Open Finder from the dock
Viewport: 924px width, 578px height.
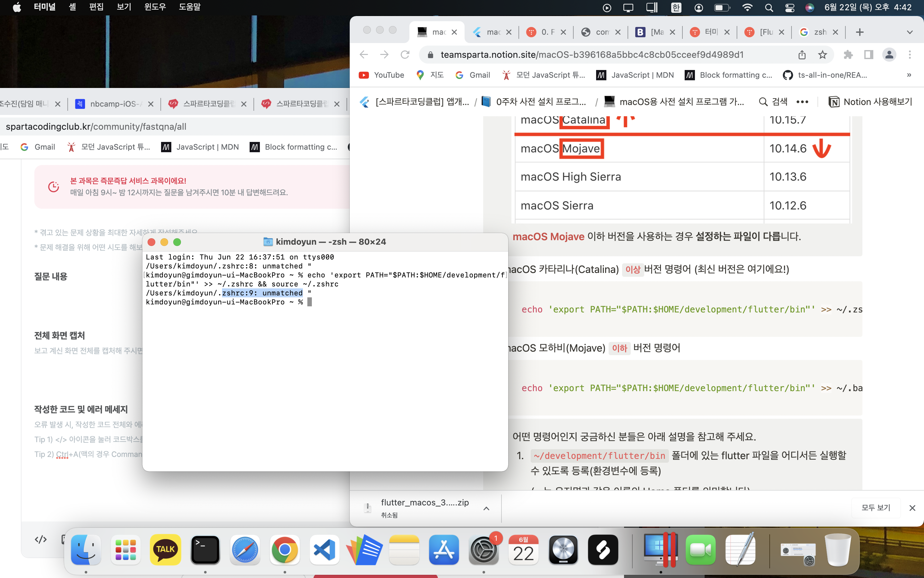[86, 550]
